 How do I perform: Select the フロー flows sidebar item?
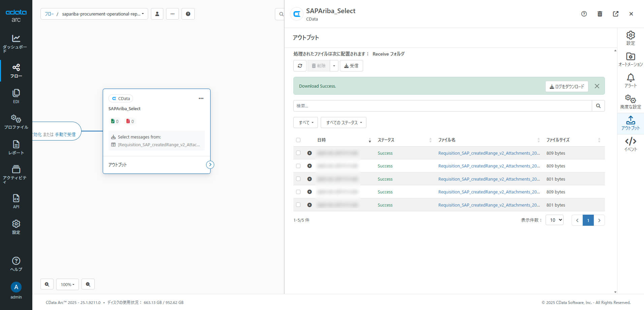(16, 71)
